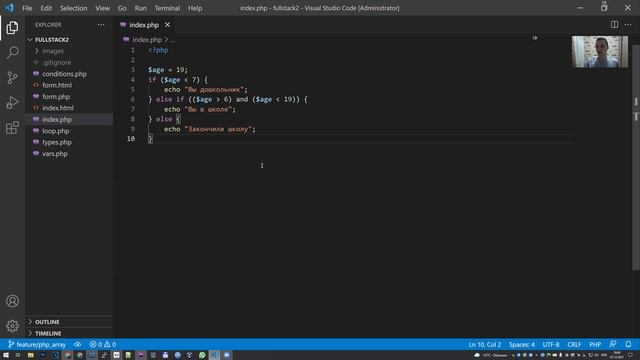Screen dimensions: 640x360
Task: Open index.html in the explorer
Action: pyautogui.click(x=58, y=108)
